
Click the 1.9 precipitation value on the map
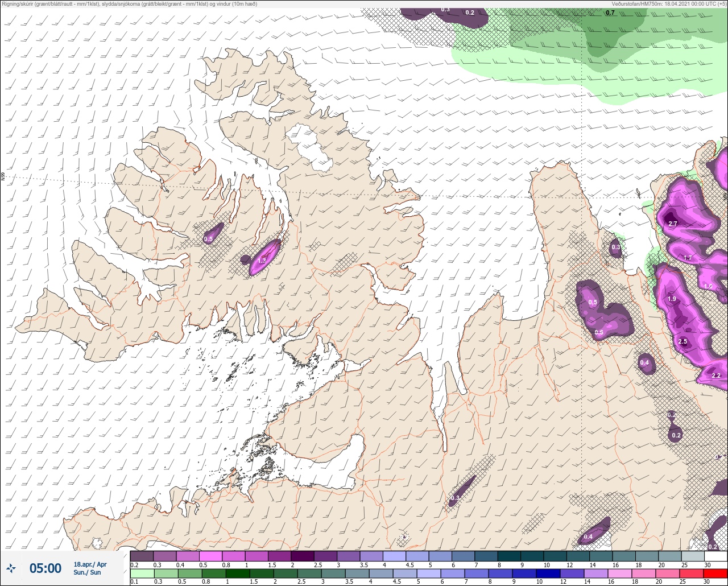pyautogui.click(x=672, y=299)
